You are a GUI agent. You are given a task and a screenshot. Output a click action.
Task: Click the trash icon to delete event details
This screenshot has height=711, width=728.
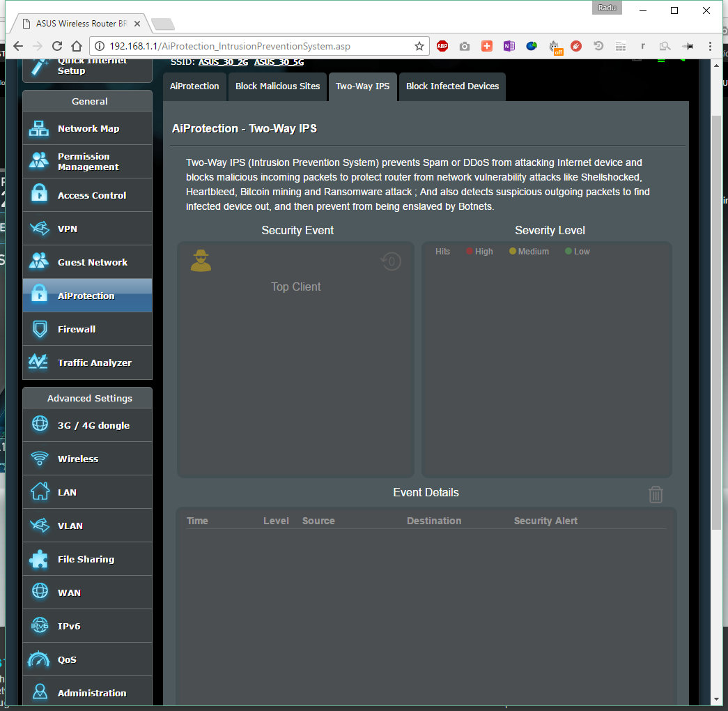click(x=655, y=494)
